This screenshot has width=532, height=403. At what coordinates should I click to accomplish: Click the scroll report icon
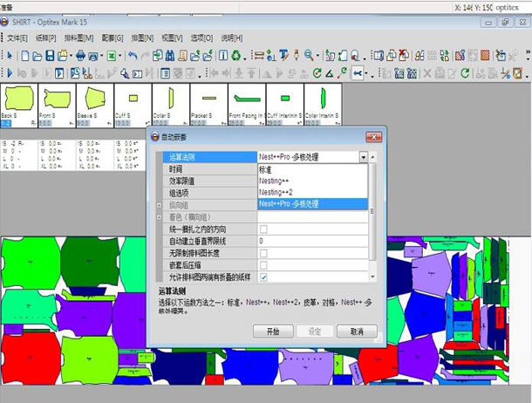click(182, 56)
